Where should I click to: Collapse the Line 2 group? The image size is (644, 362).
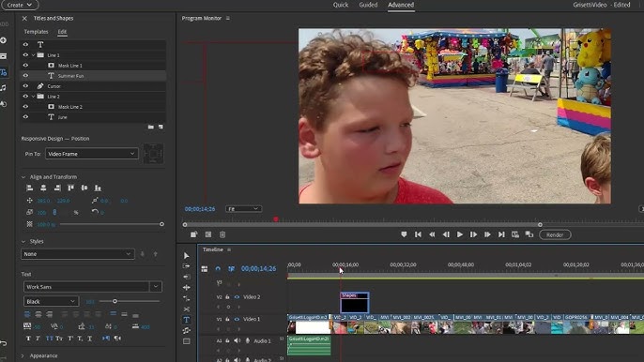[x=34, y=97]
